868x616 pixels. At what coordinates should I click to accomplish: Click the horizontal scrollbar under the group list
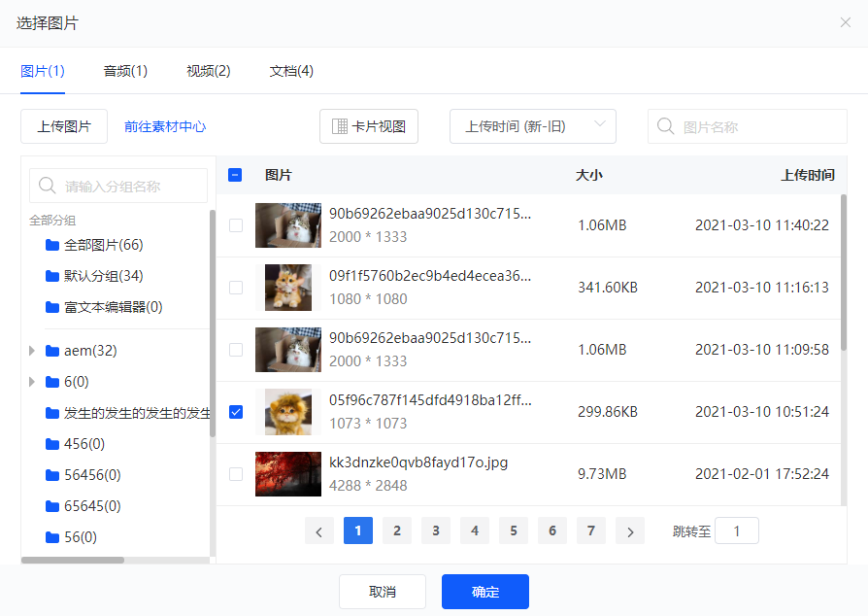73,560
